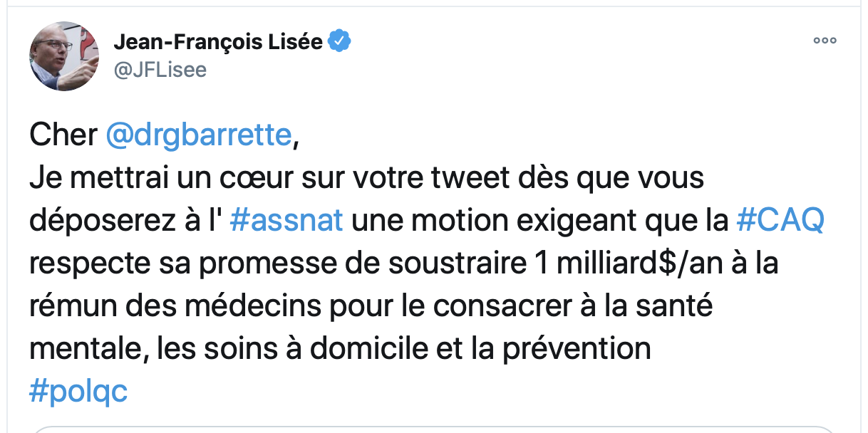Click the word "Cher" in the tweet

pyautogui.click(x=63, y=135)
